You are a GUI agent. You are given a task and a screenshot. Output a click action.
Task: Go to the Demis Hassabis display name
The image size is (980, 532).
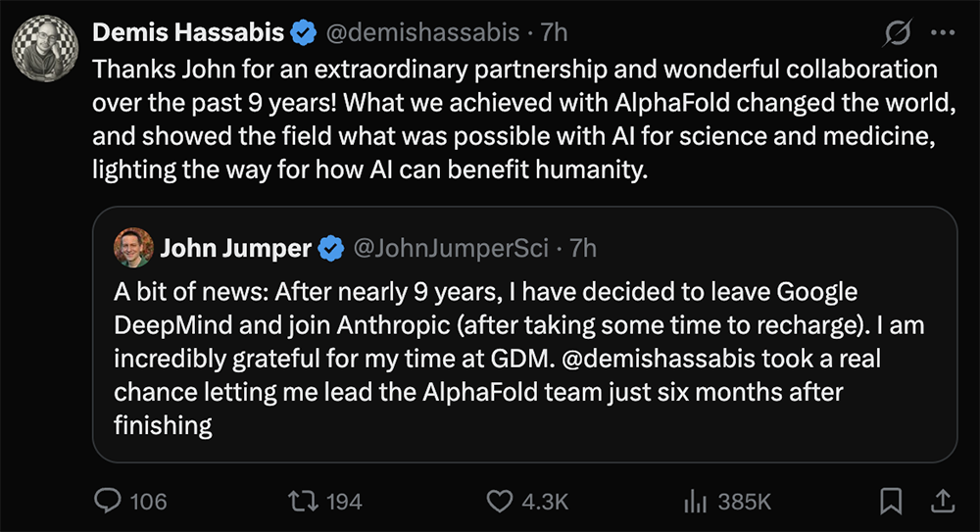coord(188,32)
